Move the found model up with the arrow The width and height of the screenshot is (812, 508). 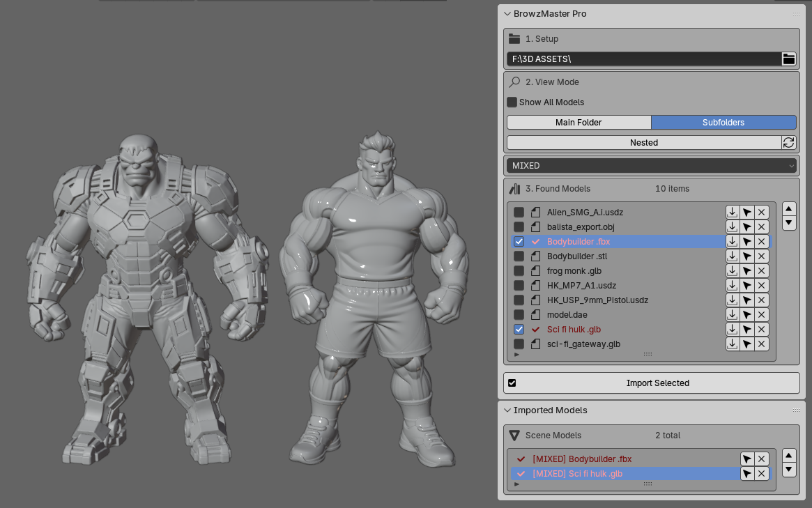789,209
